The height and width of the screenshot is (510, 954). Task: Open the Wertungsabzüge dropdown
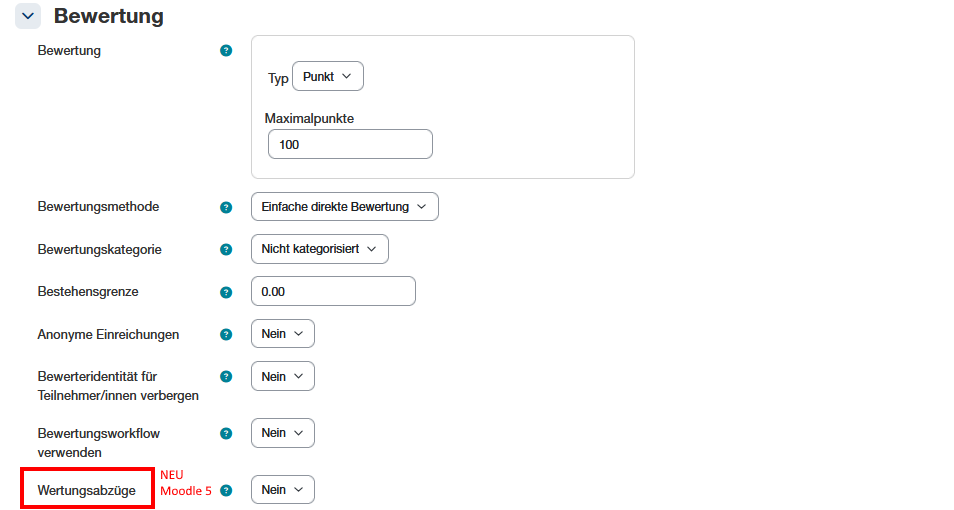coord(282,490)
